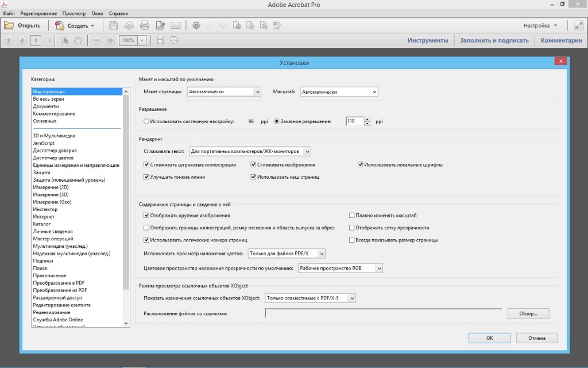Click the sign document icon
The width and height of the screenshot is (588, 368).
pyautogui.click(x=277, y=25)
